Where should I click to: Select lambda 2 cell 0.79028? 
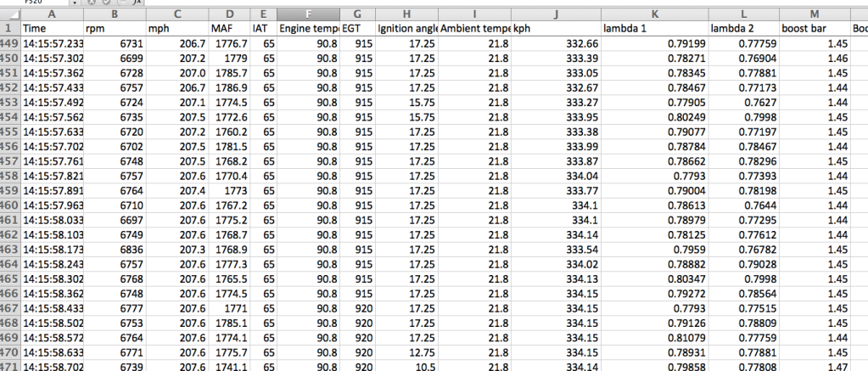744,265
